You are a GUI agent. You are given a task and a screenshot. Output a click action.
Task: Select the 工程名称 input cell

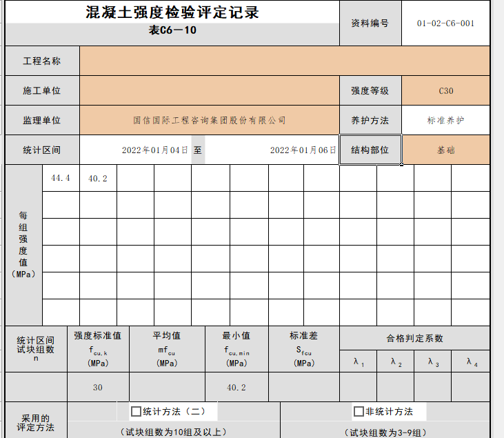click(285, 61)
